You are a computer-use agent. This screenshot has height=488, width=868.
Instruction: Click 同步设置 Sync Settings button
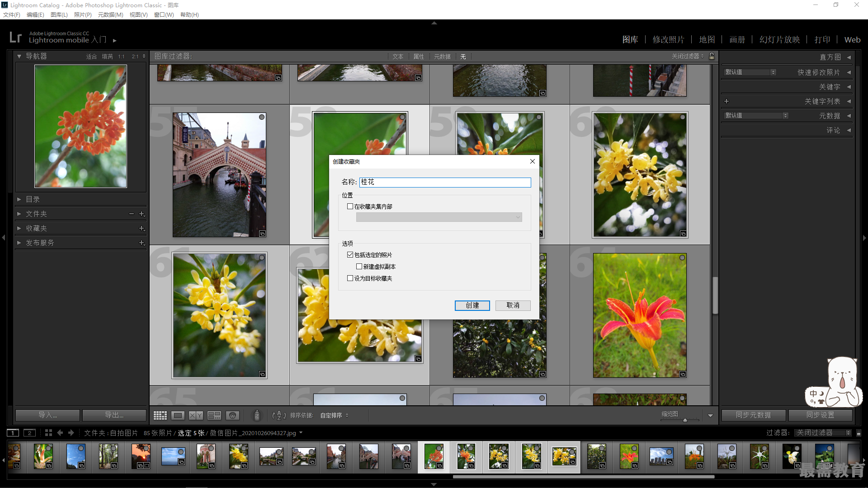tap(820, 415)
